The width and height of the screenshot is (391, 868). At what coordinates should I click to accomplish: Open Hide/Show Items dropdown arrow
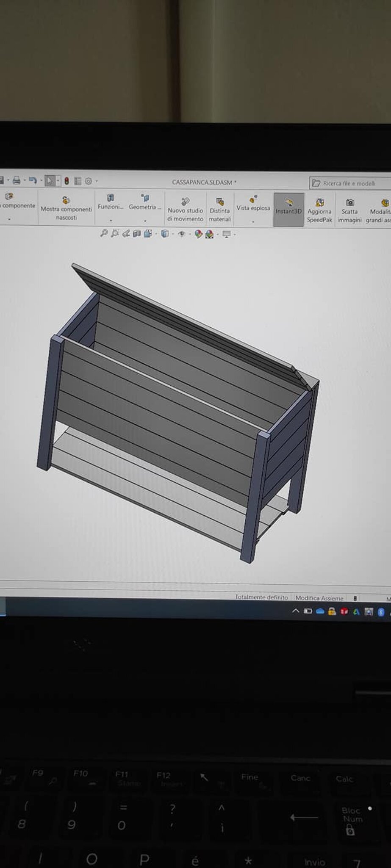pyautogui.click(x=189, y=234)
